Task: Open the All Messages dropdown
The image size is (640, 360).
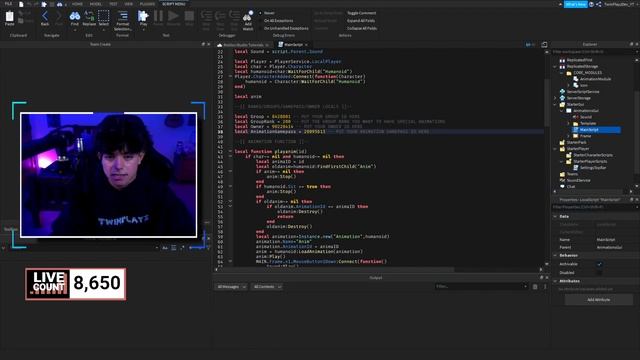Action: [231, 287]
